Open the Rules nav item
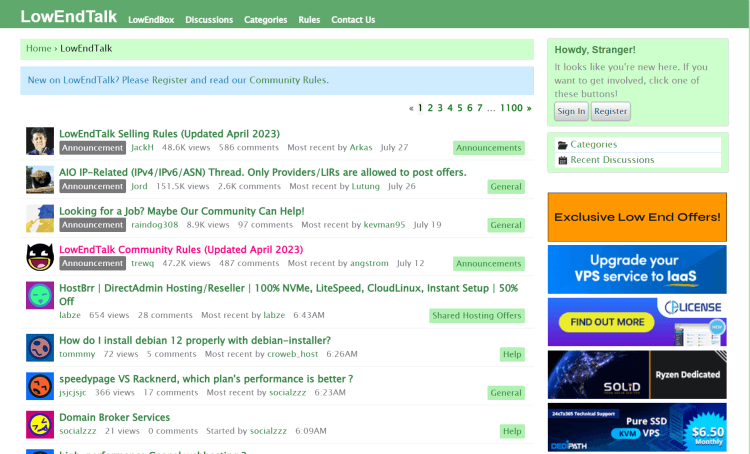The height and width of the screenshot is (454, 750). (x=309, y=20)
